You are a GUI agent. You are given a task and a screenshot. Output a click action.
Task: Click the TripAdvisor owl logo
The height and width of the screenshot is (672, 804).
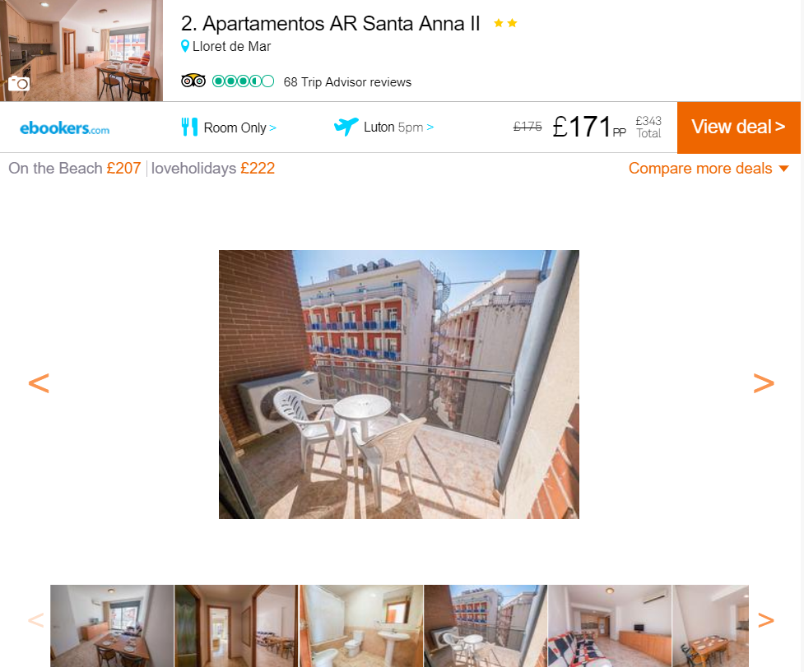[x=193, y=81]
